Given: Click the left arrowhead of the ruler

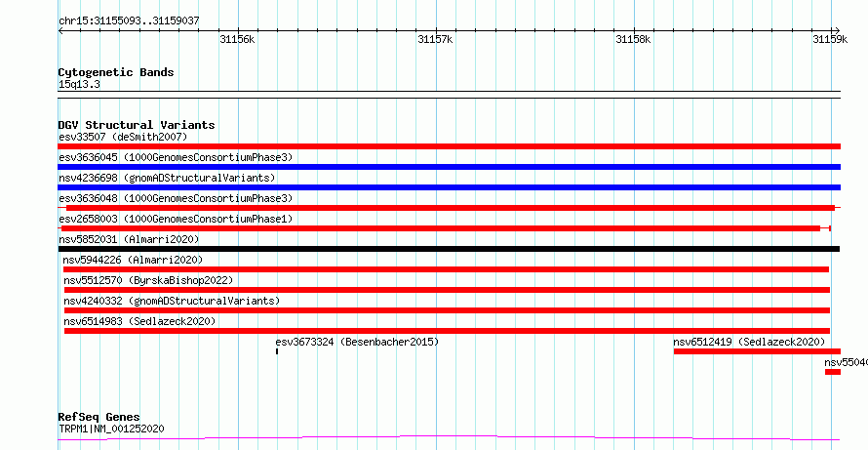Looking at the screenshot, I should pos(61,30).
